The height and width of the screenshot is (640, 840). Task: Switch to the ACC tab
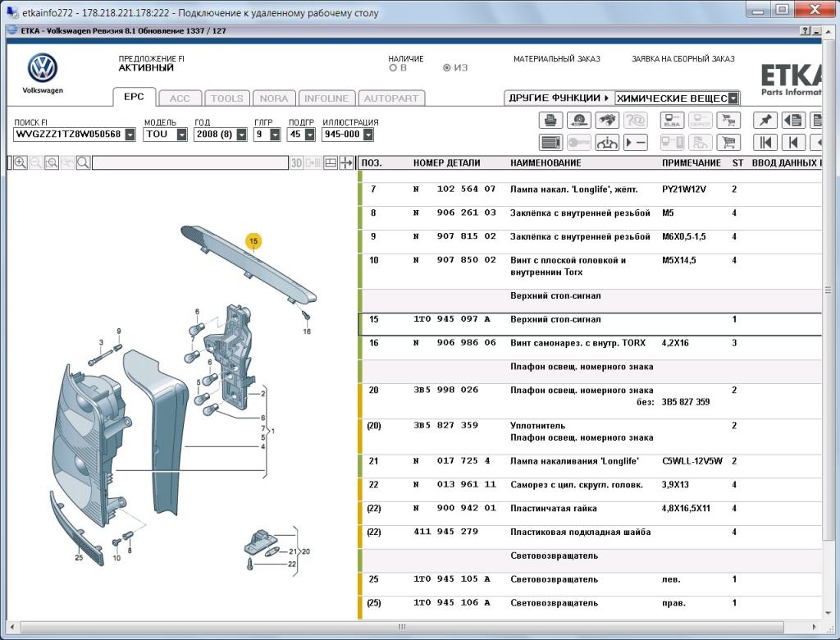(x=180, y=98)
